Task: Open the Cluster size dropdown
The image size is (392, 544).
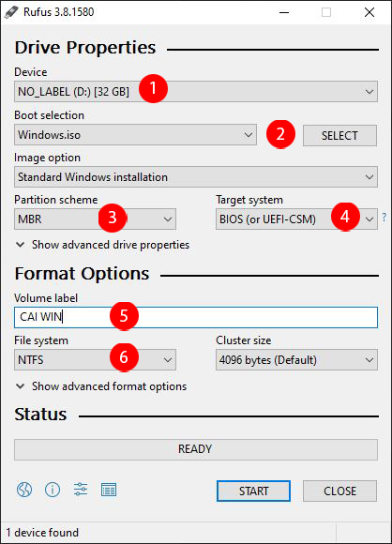Action: [x=296, y=360]
